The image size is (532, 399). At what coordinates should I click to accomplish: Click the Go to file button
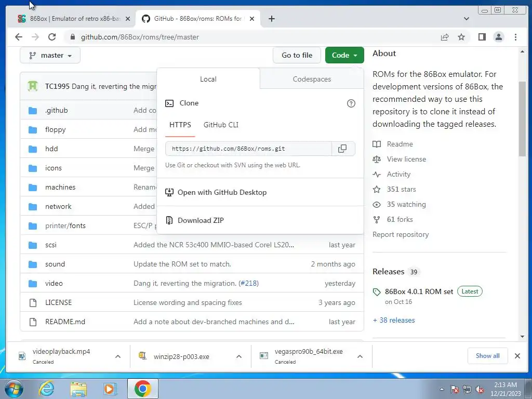(x=297, y=55)
